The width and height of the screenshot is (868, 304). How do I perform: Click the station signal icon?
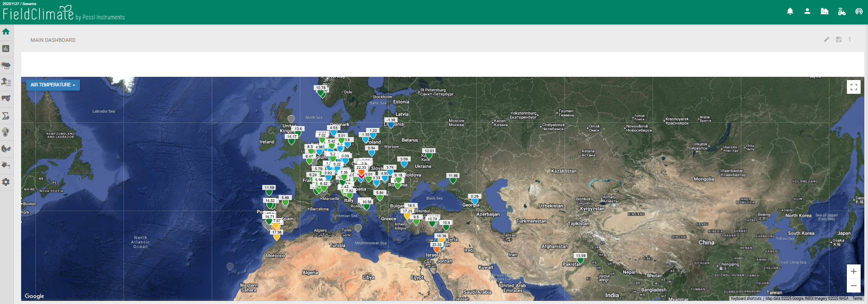click(x=859, y=11)
